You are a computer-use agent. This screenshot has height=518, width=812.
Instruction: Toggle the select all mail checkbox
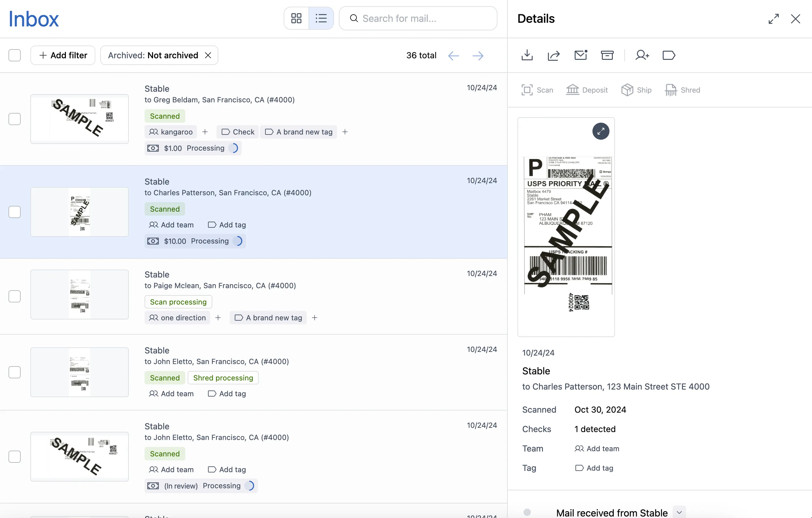click(15, 55)
